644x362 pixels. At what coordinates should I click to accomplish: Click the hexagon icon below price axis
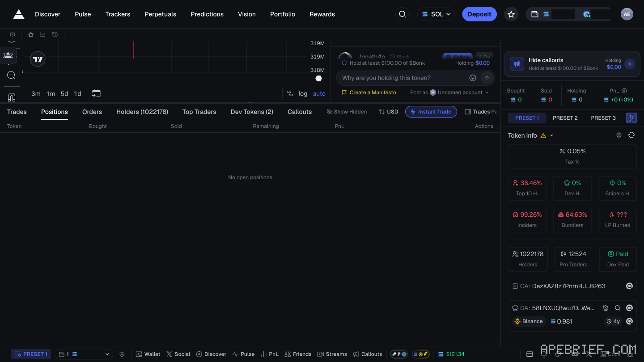coord(318,78)
